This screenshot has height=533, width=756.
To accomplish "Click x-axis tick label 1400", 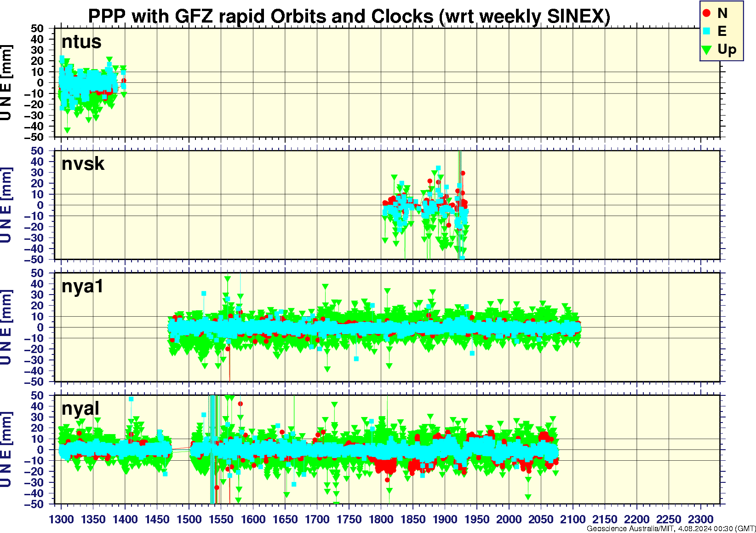I will click(125, 519).
